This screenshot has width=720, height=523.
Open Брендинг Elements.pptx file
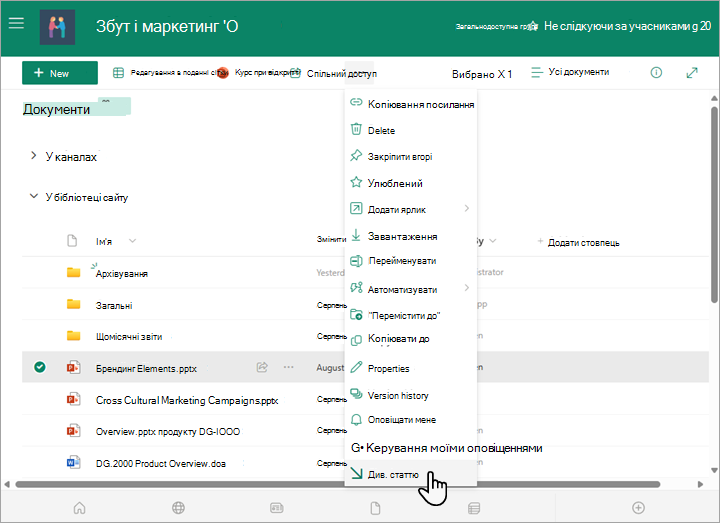pyautogui.click(x=146, y=368)
